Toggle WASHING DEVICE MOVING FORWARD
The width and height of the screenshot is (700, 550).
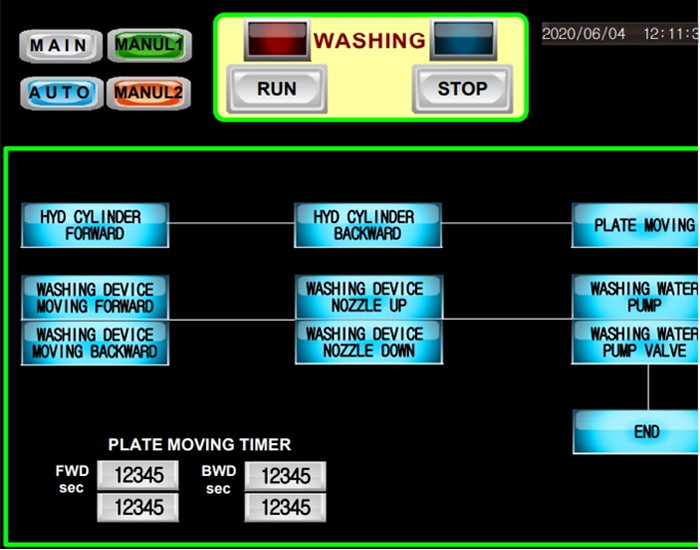pos(95,298)
